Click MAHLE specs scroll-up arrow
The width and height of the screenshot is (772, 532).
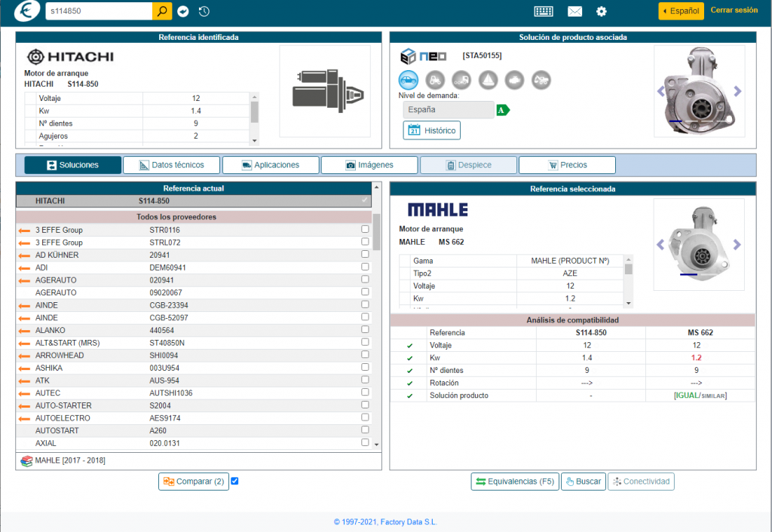[x=628, y=259]
